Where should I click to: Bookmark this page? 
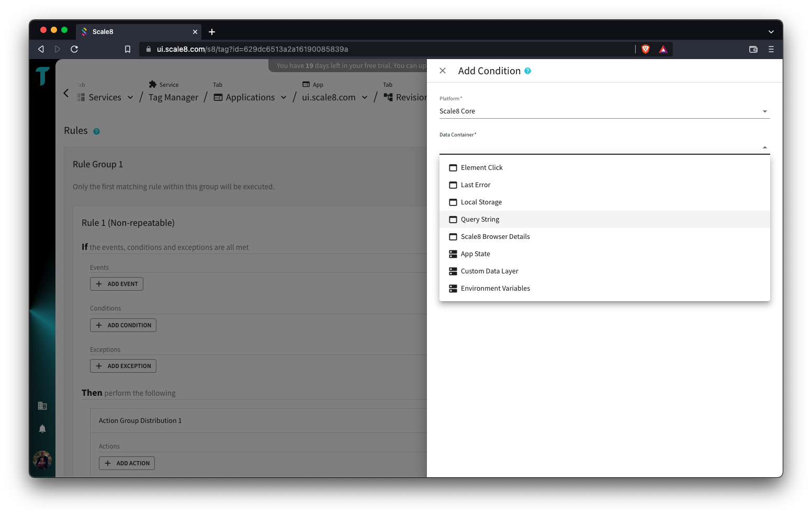(127, 49)
